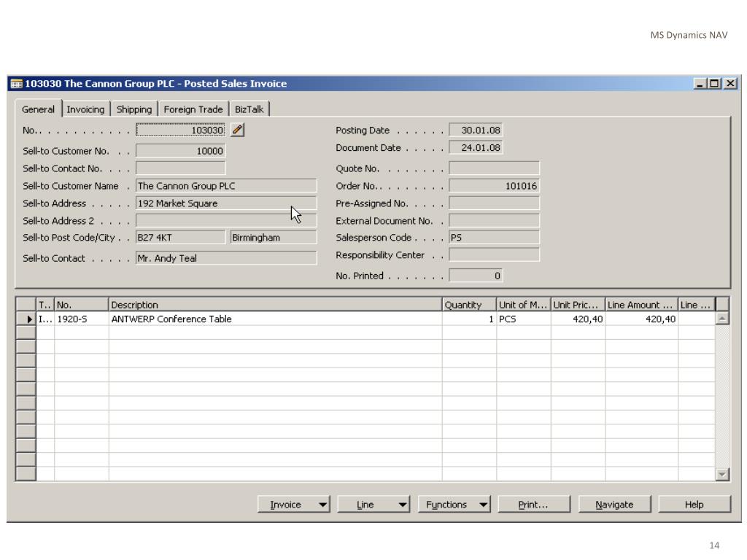Click the Order No. field showing 101016
This screenshot has width=747, height=560.
(494, 186)
